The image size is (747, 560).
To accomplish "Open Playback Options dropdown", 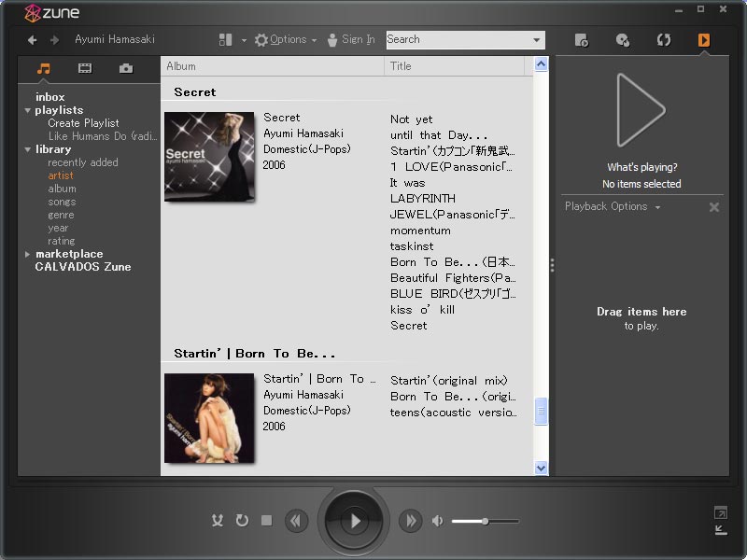I will coord(613,206).
